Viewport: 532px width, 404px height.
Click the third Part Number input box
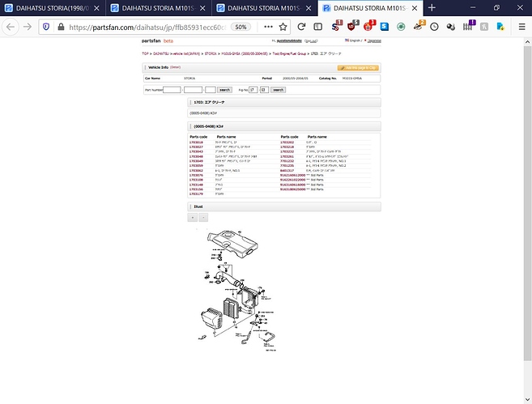click(x=211, y=90)
